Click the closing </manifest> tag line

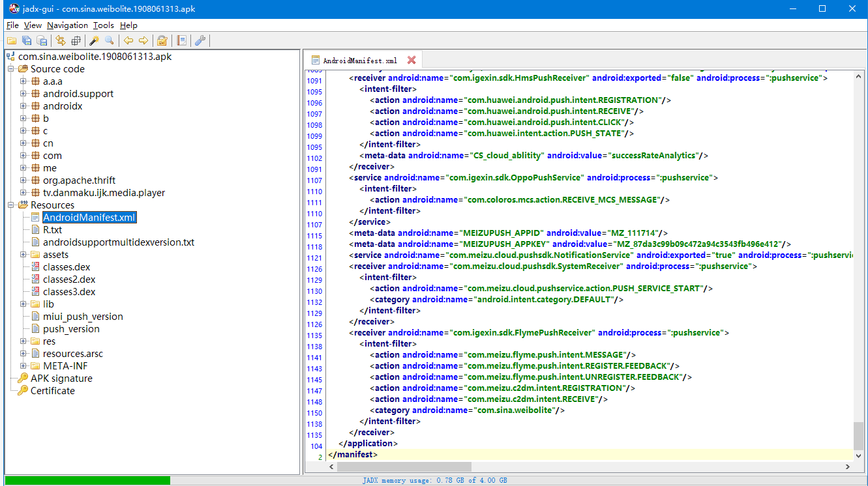(x=353, y=454)
